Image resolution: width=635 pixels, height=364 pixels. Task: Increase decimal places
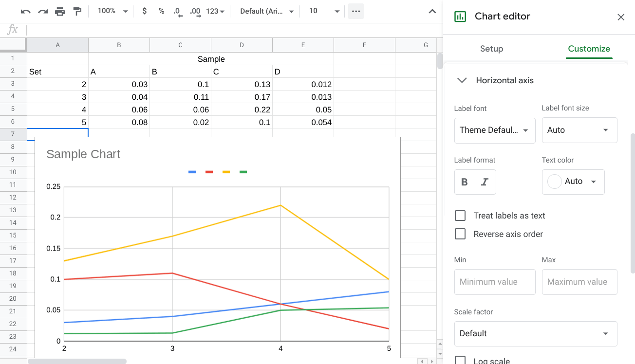194,11
